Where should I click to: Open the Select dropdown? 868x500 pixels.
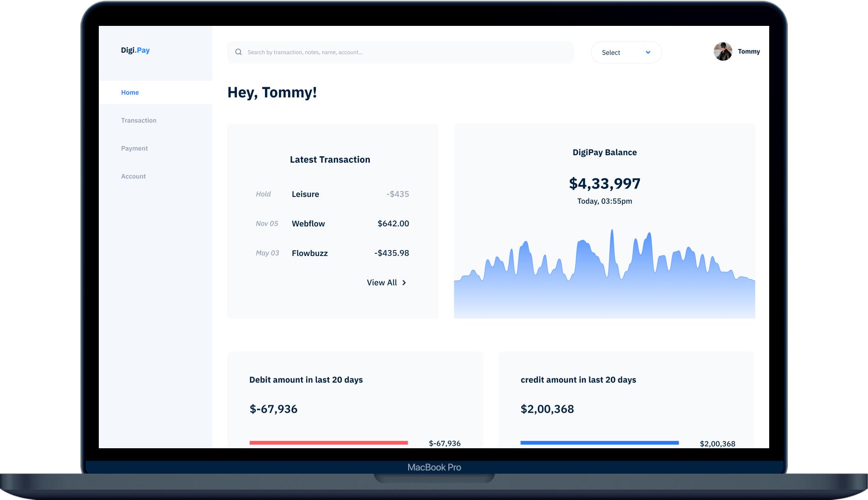pyautogui.click(x=626, y=53)
